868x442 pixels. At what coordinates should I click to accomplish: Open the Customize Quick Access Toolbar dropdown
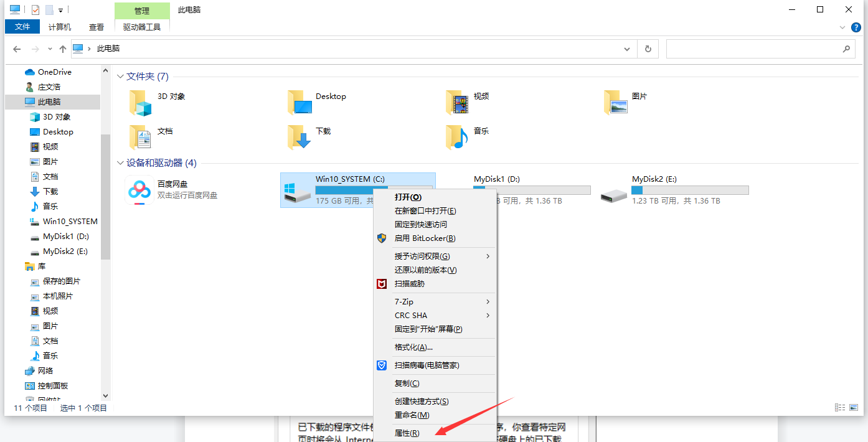click(x=60, y=11)
